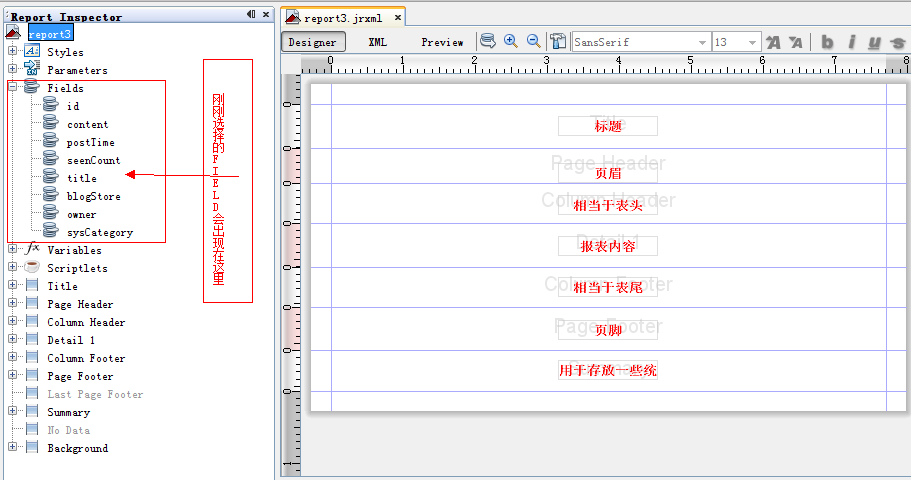Decrease font size with the smaller A icon

(x=796, y=42)
